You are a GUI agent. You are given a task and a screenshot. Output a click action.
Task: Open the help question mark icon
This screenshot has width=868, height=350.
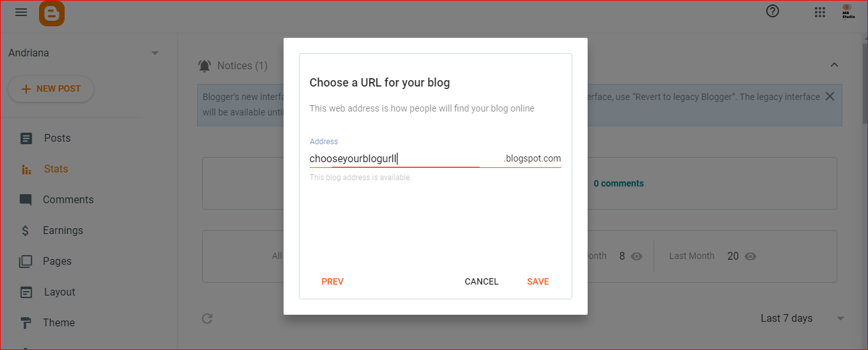[773, 11]
